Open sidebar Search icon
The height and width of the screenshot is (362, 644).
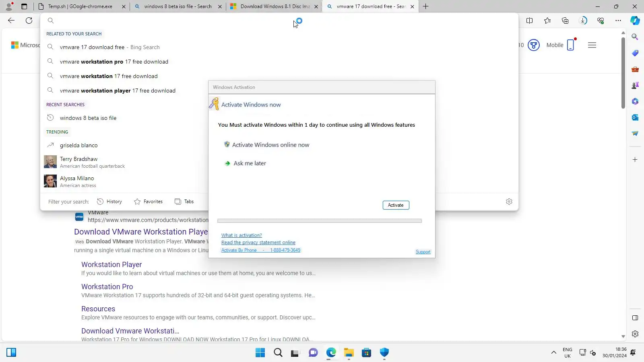[635, 37]
